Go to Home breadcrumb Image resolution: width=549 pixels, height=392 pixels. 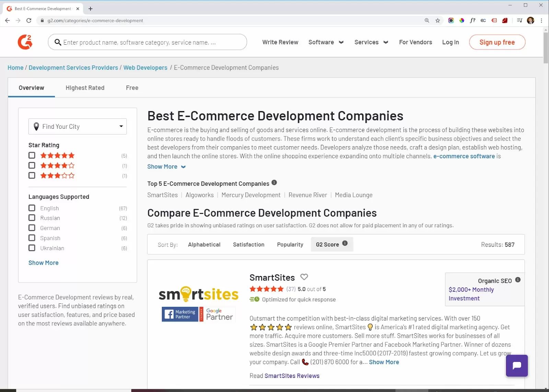15,68
